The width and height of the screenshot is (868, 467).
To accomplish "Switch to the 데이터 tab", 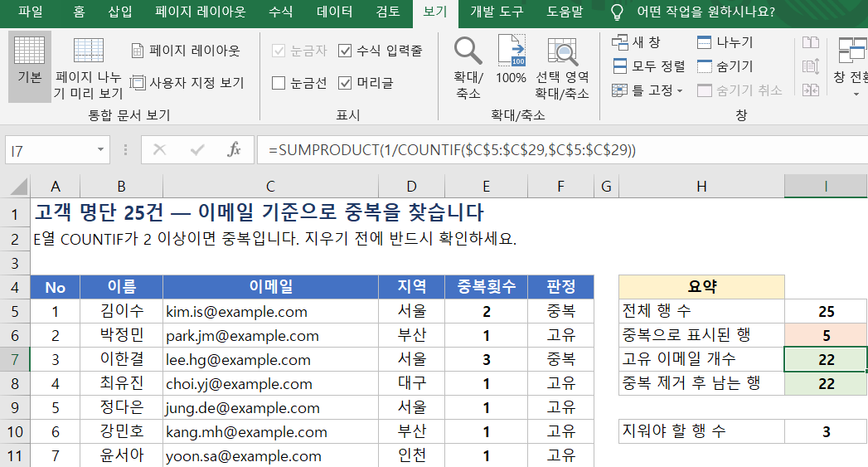I will pyautogui.click(x=334, y=12).
